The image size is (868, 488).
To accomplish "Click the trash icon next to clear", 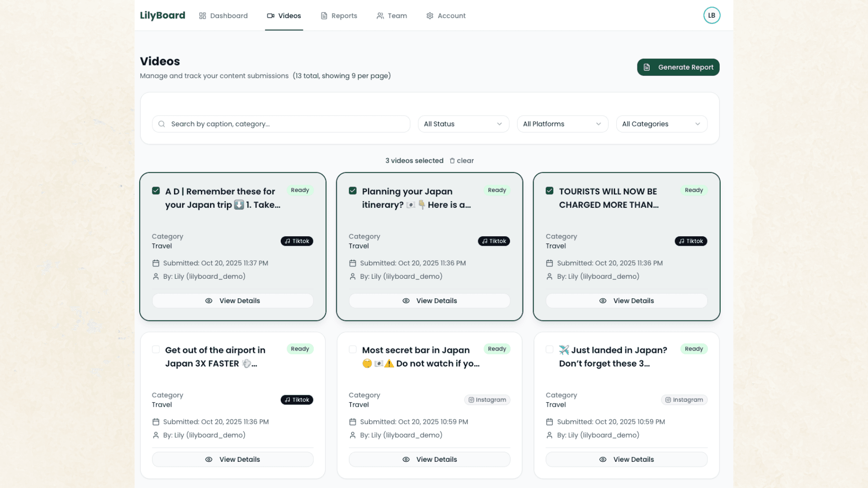I will point(452,161).
